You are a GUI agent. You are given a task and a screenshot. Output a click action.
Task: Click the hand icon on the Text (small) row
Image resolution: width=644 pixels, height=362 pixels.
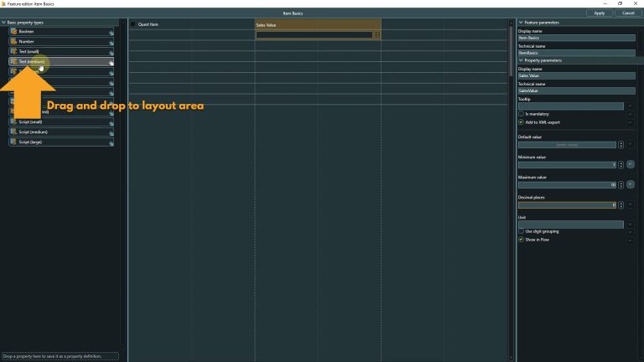point(111,53)
